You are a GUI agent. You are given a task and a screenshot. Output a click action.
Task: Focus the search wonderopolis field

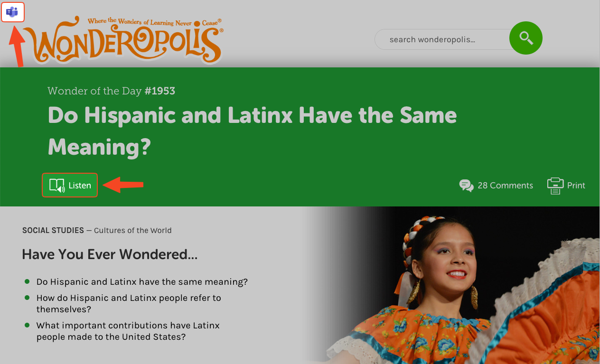pos(442,39)
